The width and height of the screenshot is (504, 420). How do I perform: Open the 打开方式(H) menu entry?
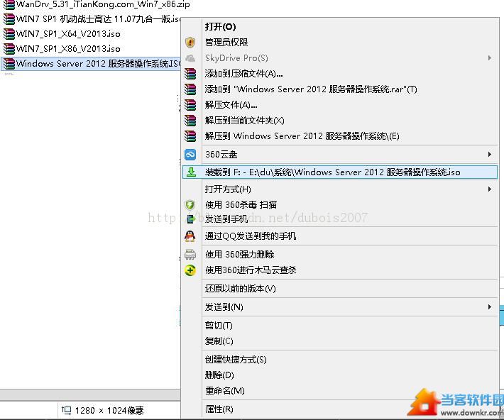pyautogui.click(x=340, y=189)
